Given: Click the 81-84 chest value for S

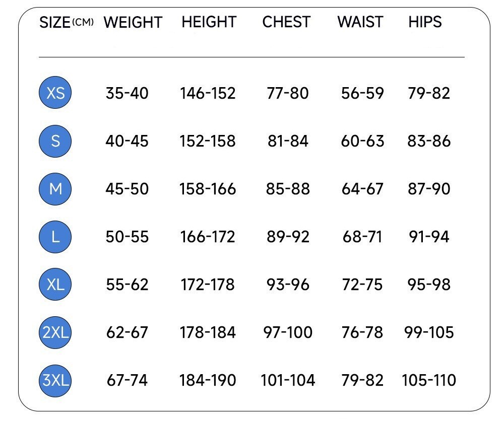Looking at the screenshot, I should (288, 141).
